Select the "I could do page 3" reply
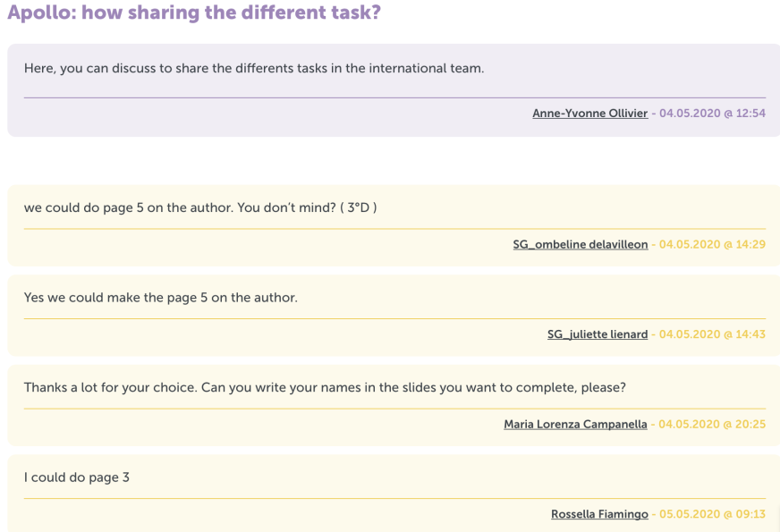 click(77, 477)
